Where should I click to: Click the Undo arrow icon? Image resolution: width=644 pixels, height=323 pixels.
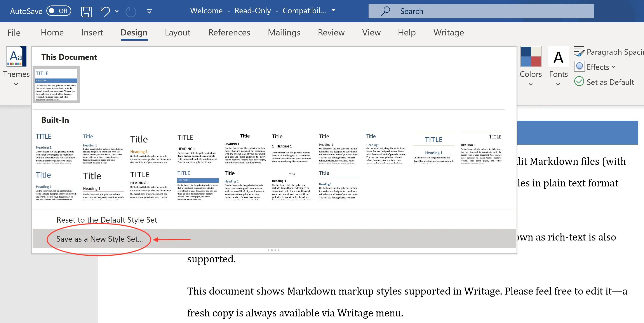coord(105,11)
